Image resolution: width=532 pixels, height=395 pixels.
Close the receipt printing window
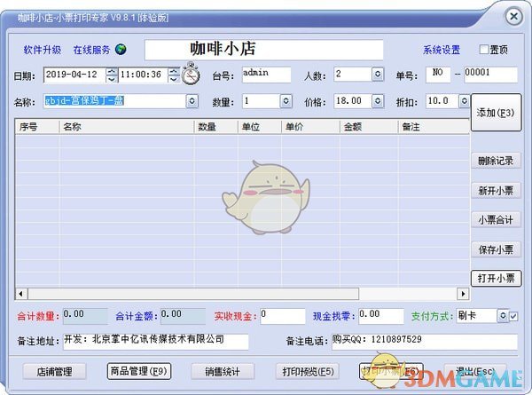[512, 17]
